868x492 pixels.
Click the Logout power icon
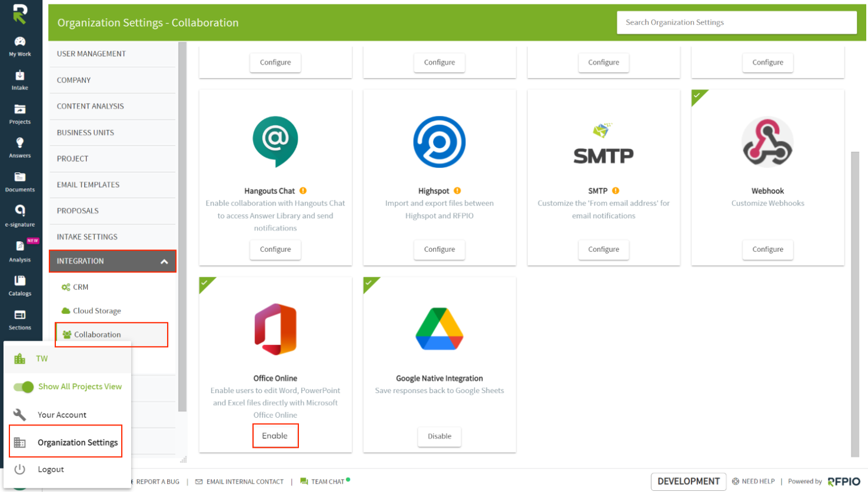[x=20, y=469]
